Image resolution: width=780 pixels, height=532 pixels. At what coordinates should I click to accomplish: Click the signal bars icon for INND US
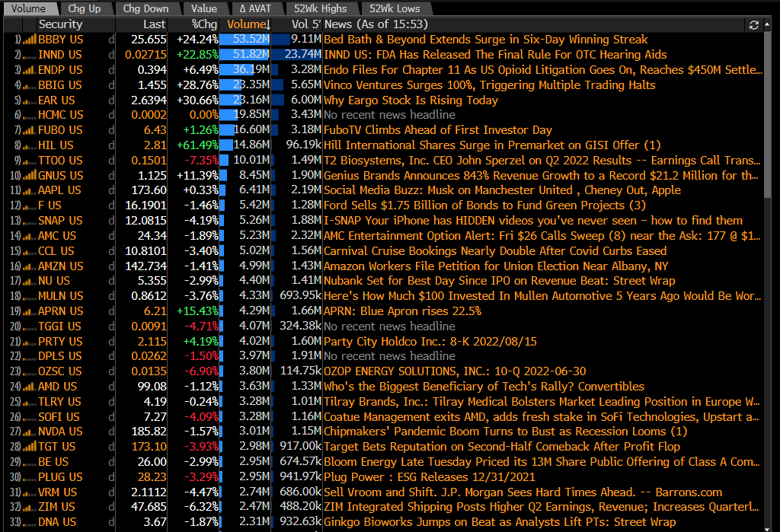[x=30, y=56]
